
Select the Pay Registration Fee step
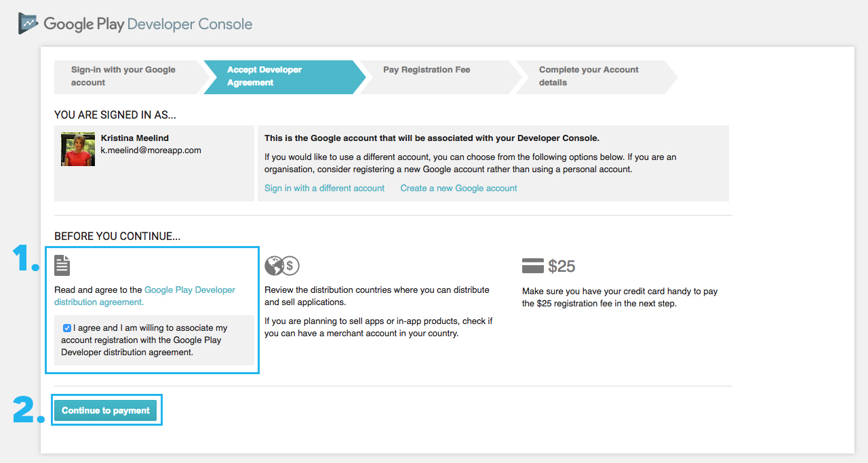(437, 77)
